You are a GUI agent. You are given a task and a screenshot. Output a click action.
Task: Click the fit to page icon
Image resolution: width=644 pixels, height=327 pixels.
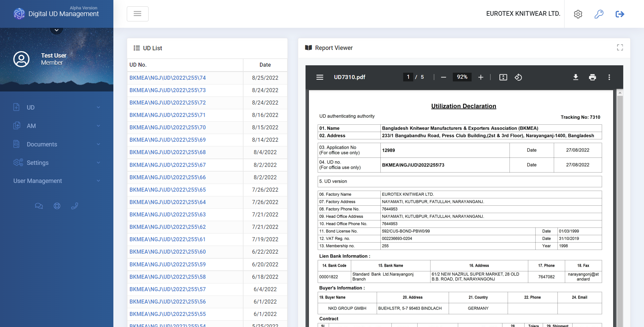(x=503, y=77)
